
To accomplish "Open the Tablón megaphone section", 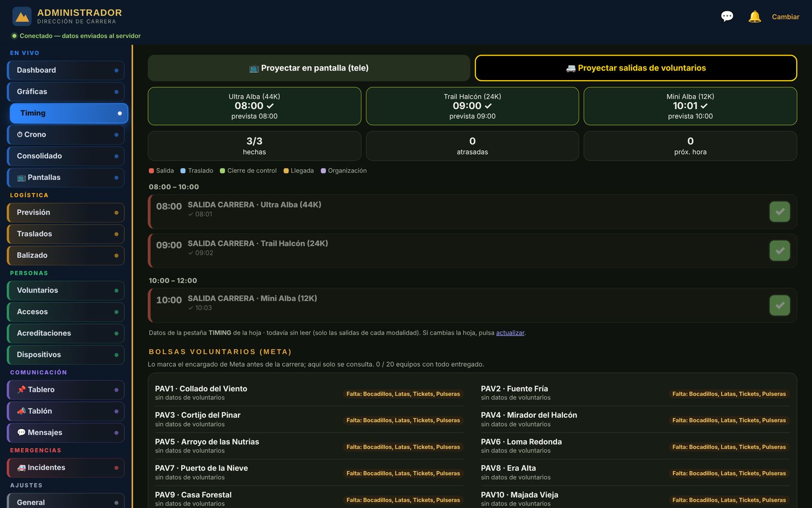I will pyautogui.click(x=65, y=411).
